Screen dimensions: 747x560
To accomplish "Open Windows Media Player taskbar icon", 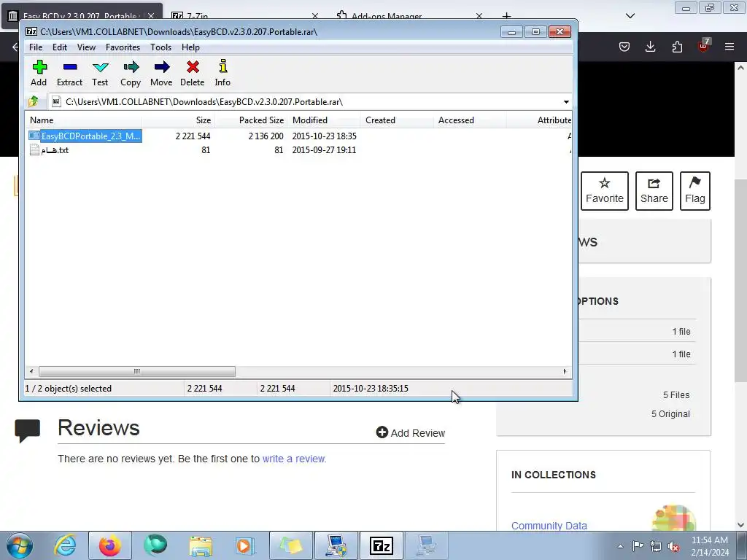I will click(x=245, y=545).
